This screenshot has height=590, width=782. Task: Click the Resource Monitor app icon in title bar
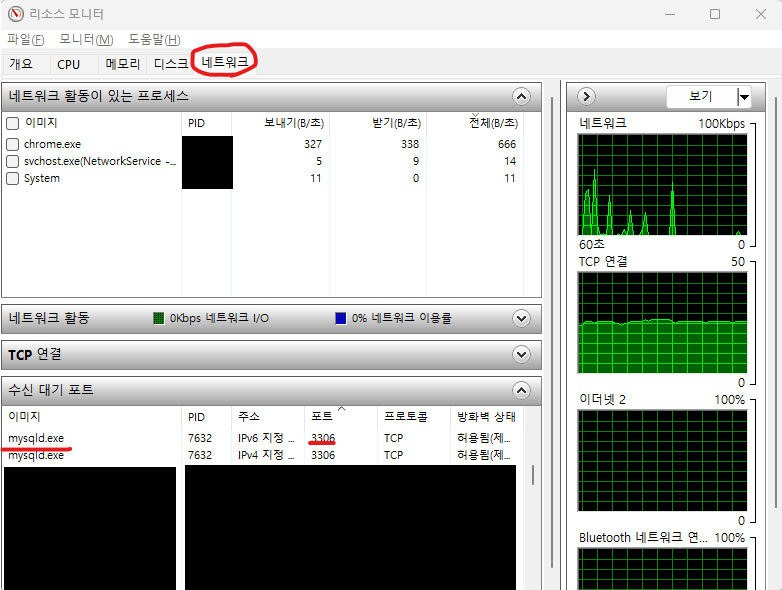[15, 13]
